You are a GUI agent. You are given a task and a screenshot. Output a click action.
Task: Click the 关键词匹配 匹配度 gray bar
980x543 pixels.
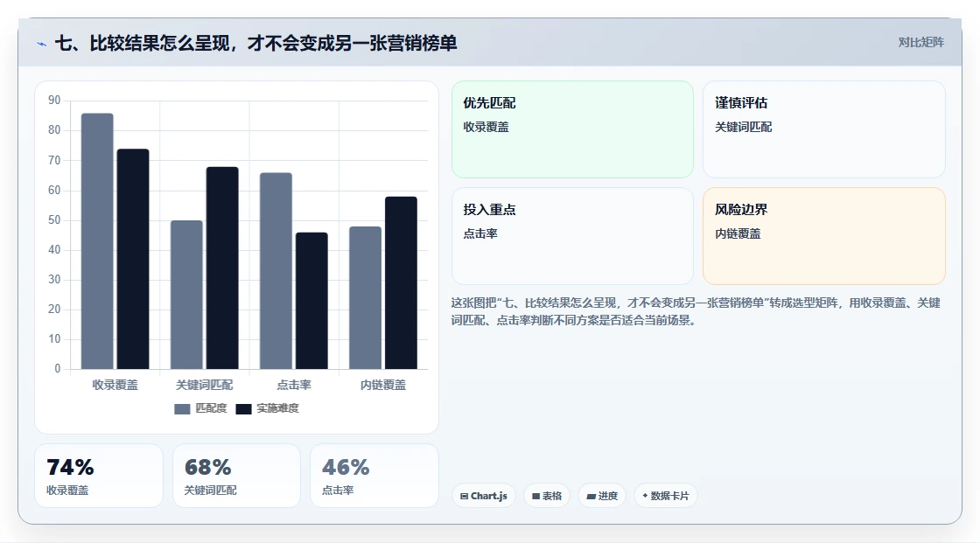186,295
